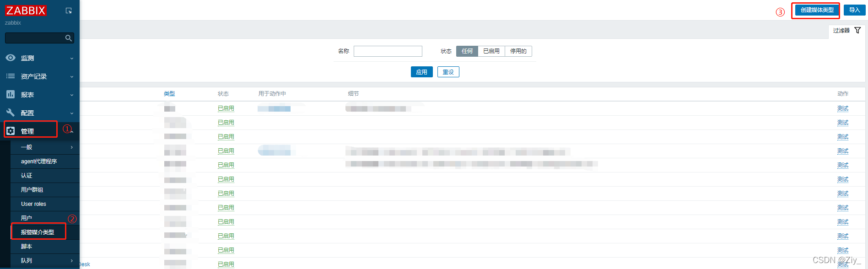Open the 管理 menu
The image size is (868, 269).
click(27, 131)
